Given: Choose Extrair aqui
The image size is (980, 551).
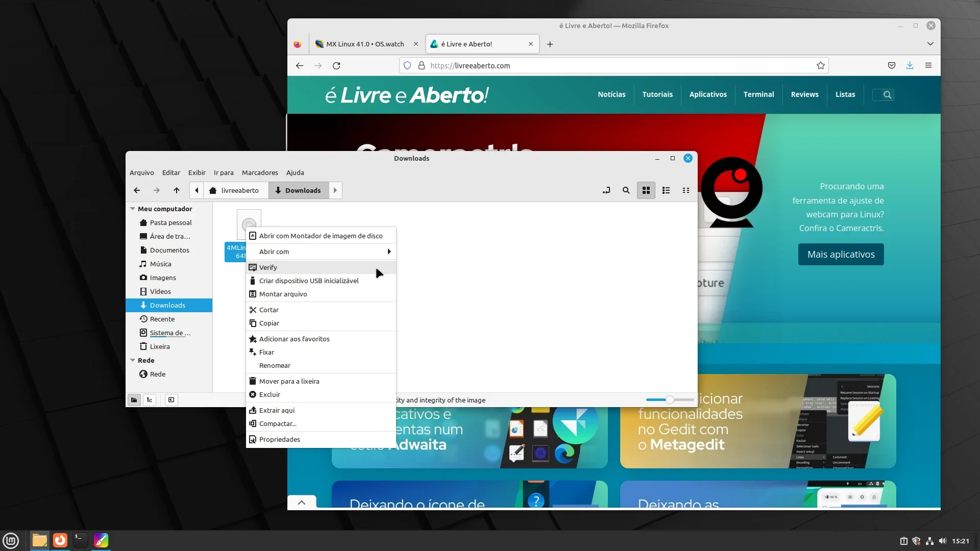Looking at the screenshot, I should click(321, 410).
